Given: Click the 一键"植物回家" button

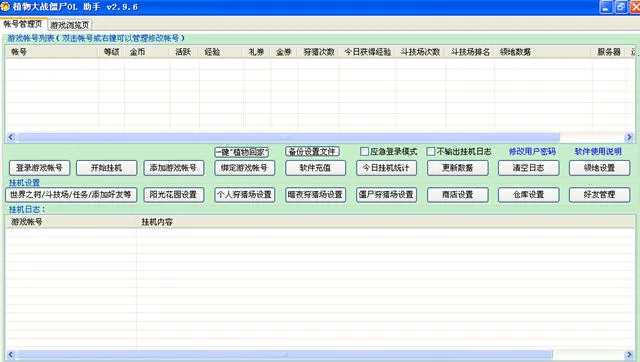Looking at the screenshot, I should (x=242, y=152).
